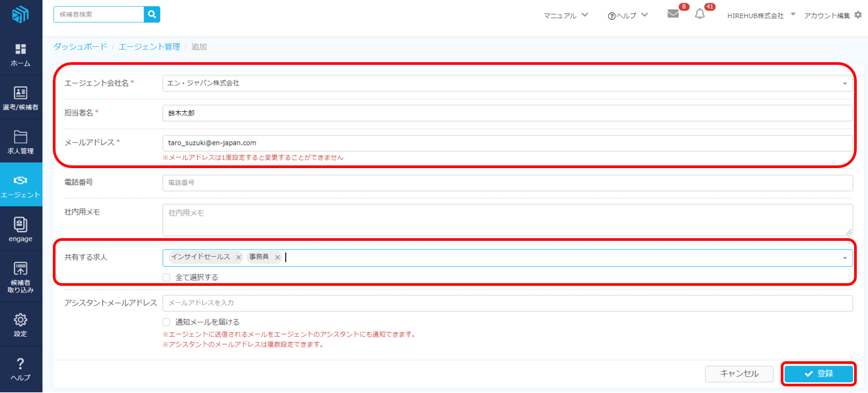Click the search magnifier icon button
Viewport: 868px width, 393px height.
pos(152,14)
